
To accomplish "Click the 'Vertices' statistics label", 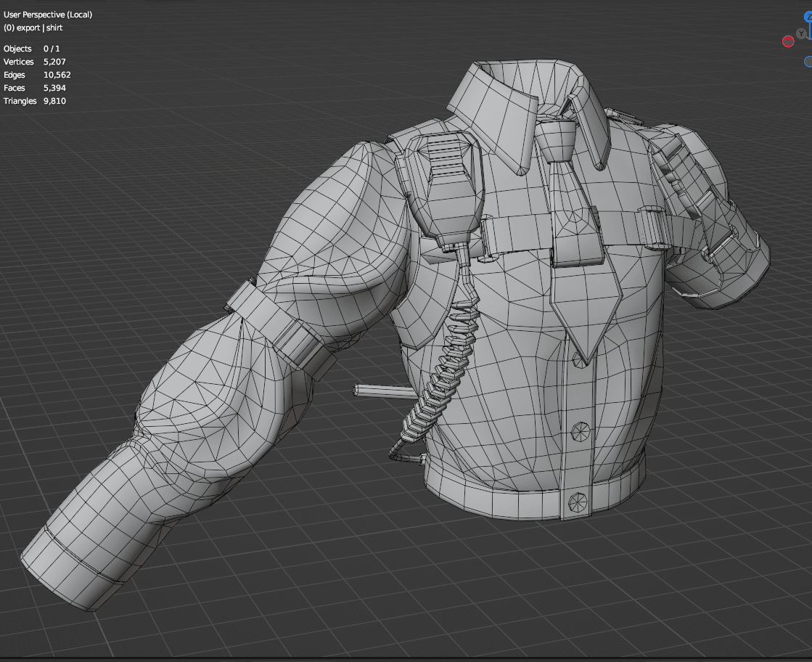I will click(x=19, y=62).
